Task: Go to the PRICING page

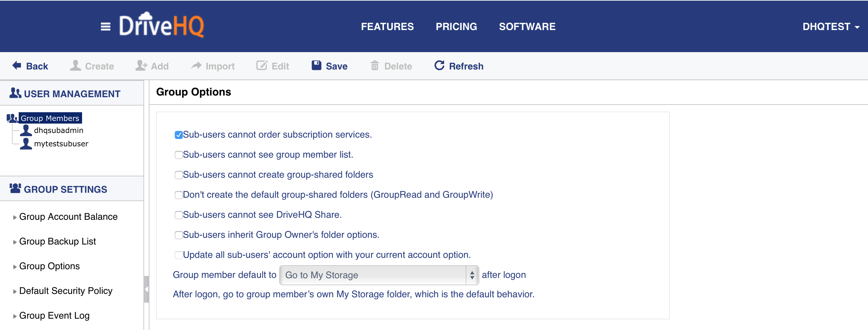Action: [456, 27]
